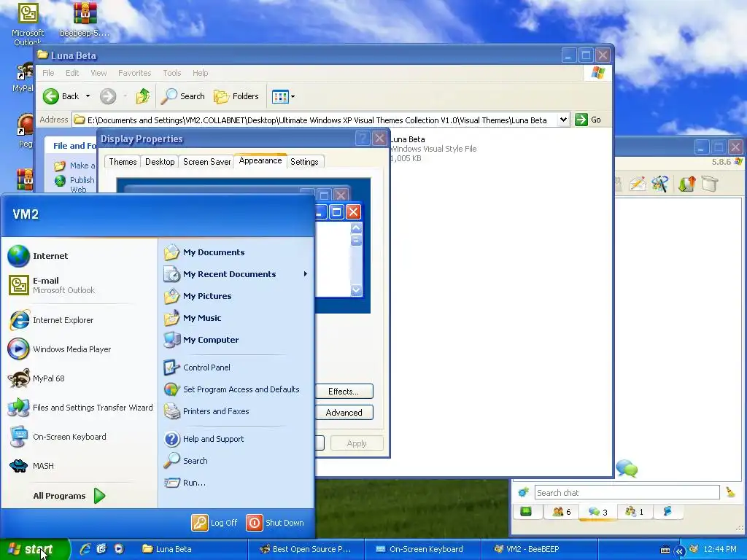Screen dimensions: 747x560
Task: Click Windows Media Player Quick Launch icon
Action: pyautogui.click(x=119, y=549)
